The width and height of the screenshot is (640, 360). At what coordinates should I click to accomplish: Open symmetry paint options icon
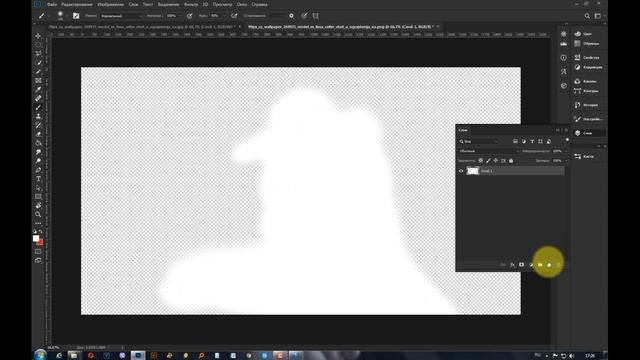pyautogui.click(x=316, y=16)
